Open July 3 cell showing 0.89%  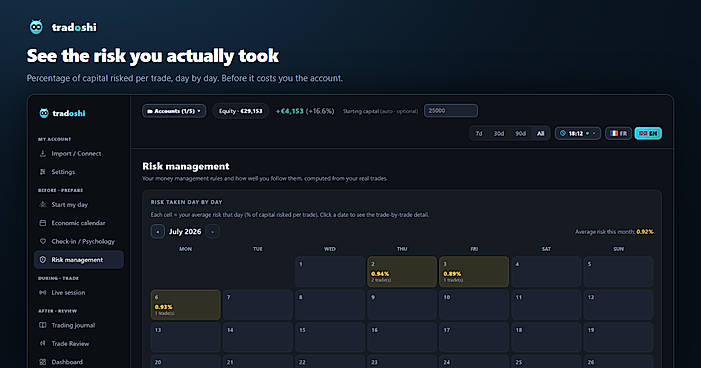474,271
